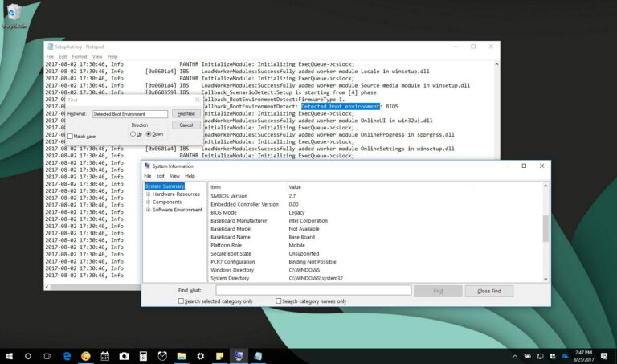Open Sticky Notes from the taskbar
Image resolution: width=617 pixels, height=364 pixels.
(x=219, y=356)
